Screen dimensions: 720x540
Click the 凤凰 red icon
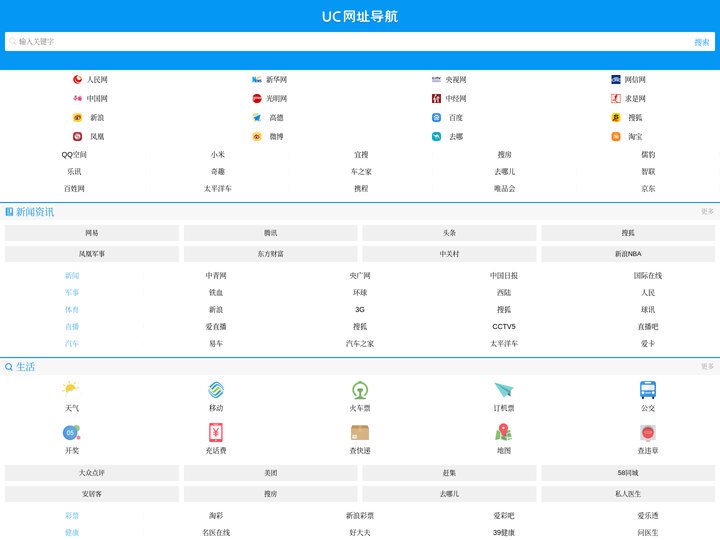click(x=78, y=136)
